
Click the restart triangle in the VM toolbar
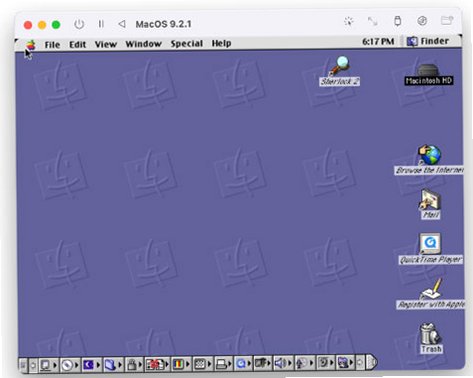(122, 24)
